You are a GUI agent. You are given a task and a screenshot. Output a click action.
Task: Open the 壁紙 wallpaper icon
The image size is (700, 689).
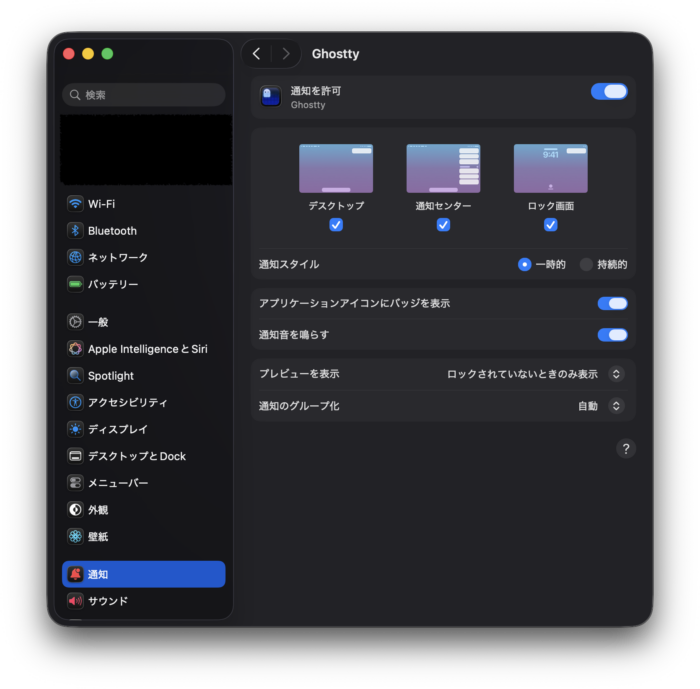(x=75, y=536)
